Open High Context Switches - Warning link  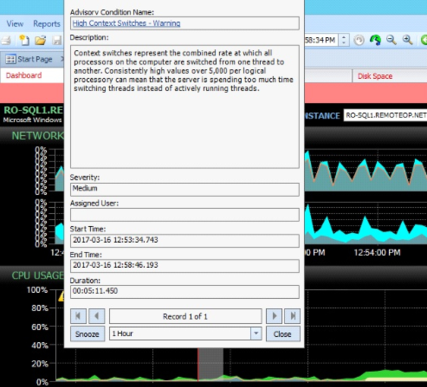[x=126, y=23]
